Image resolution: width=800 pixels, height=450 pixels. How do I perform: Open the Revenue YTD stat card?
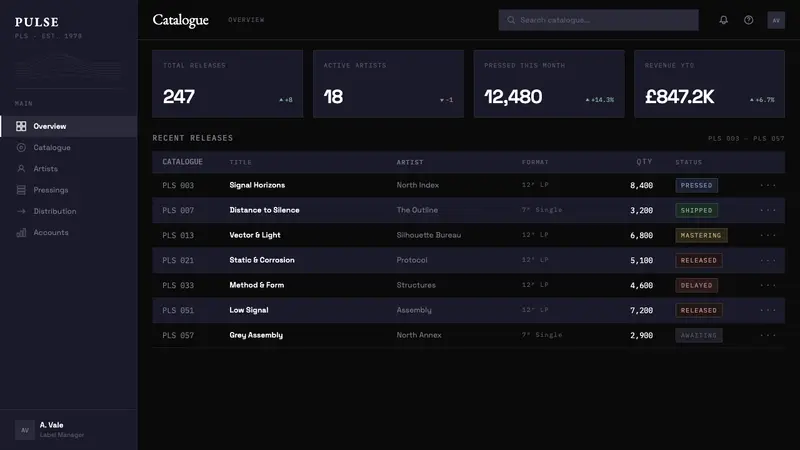pos(709,84)
